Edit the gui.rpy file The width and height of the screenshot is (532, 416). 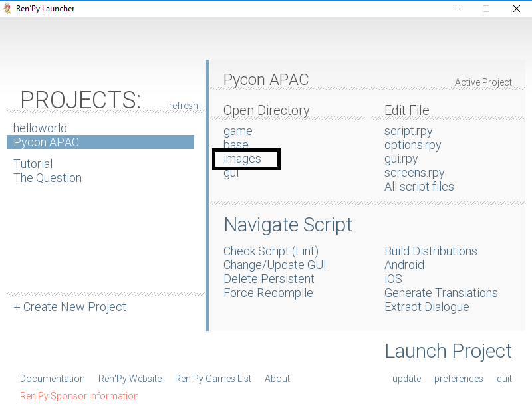point(401,159)
